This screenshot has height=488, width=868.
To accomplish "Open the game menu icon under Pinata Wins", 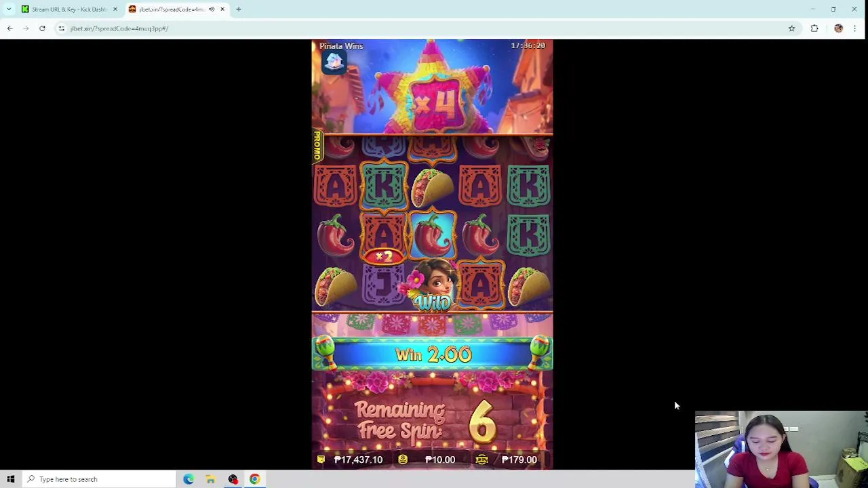I will coord(334,62).
